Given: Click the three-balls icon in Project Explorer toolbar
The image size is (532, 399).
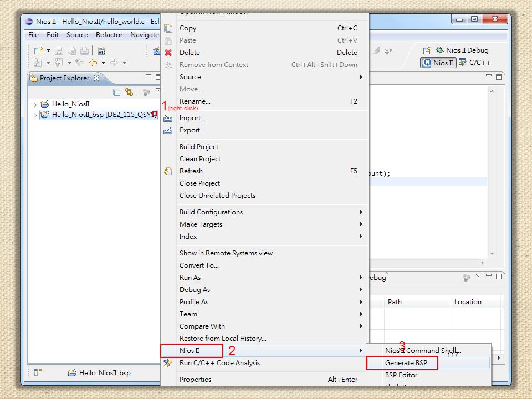Looking at the screenshot, I should click(146, 93).
